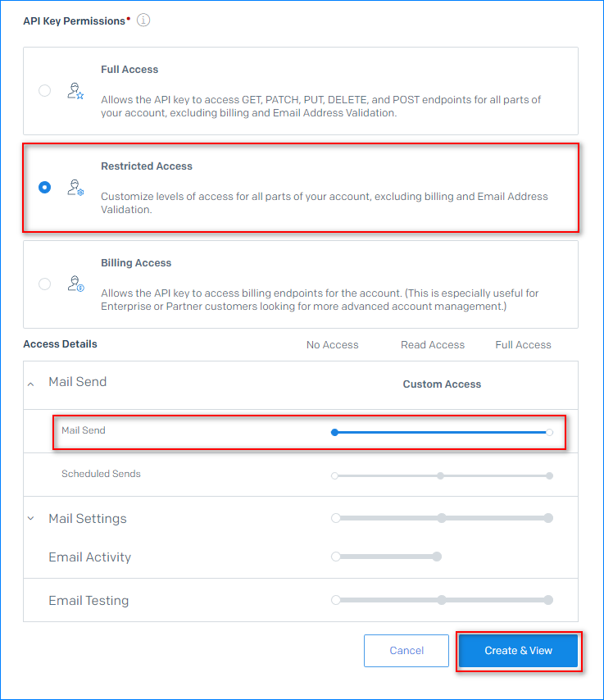The image size is (604, 700).
Task: Click the Email Testing row label
Action: click(89, 601)
